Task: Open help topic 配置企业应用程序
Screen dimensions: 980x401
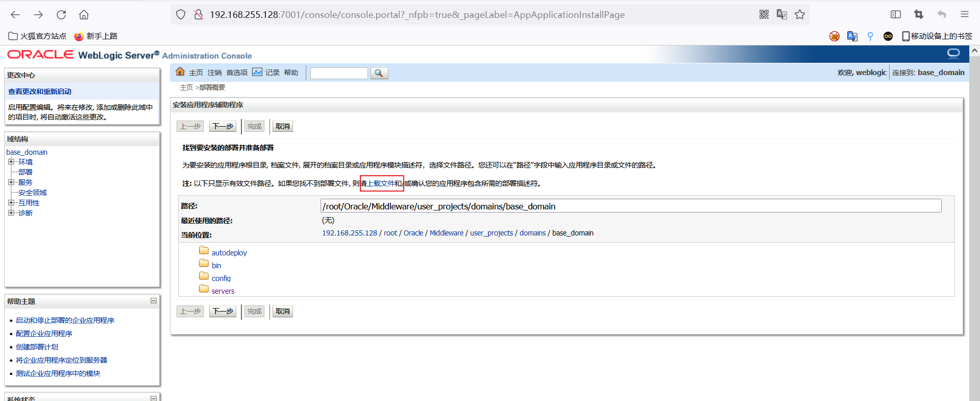Action: (44, 334)
